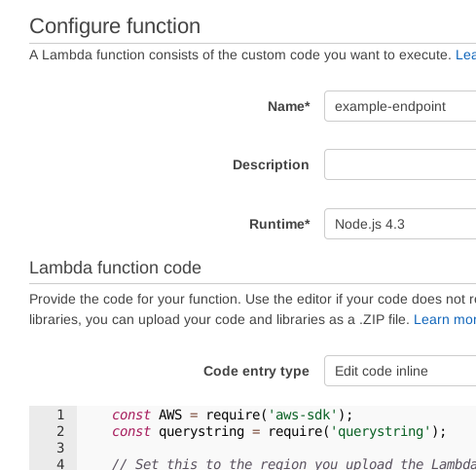This screenshot has width=476, height=470.
Task: Click the Learn more link near .ZIP file
Action: tap(445, 319)
